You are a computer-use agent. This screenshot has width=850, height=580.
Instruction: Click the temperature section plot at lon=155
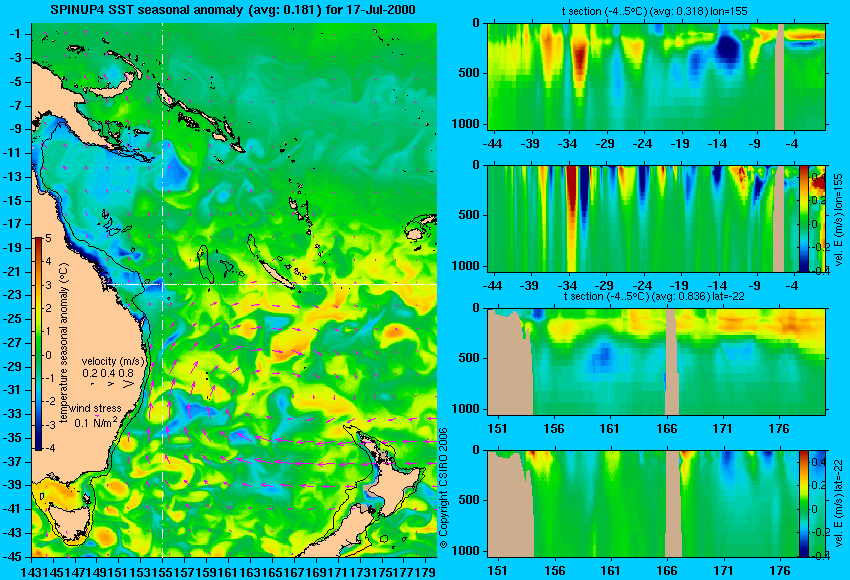656,76
